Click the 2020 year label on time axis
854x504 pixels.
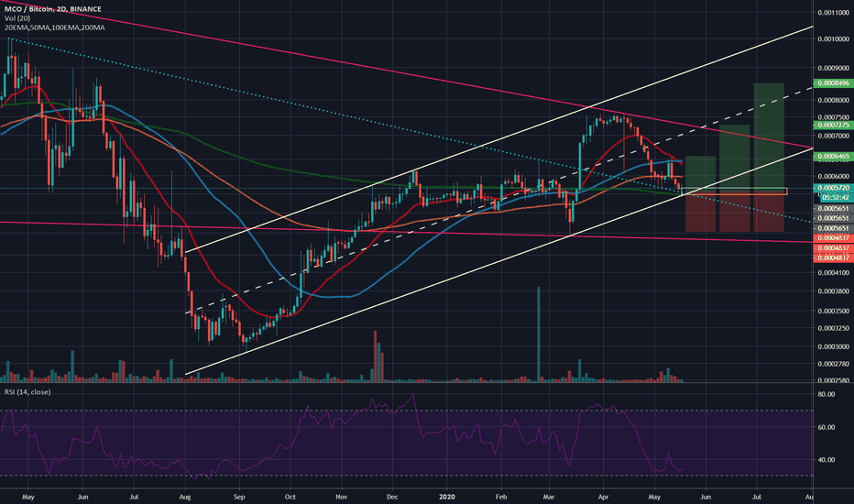pos(446,497)
